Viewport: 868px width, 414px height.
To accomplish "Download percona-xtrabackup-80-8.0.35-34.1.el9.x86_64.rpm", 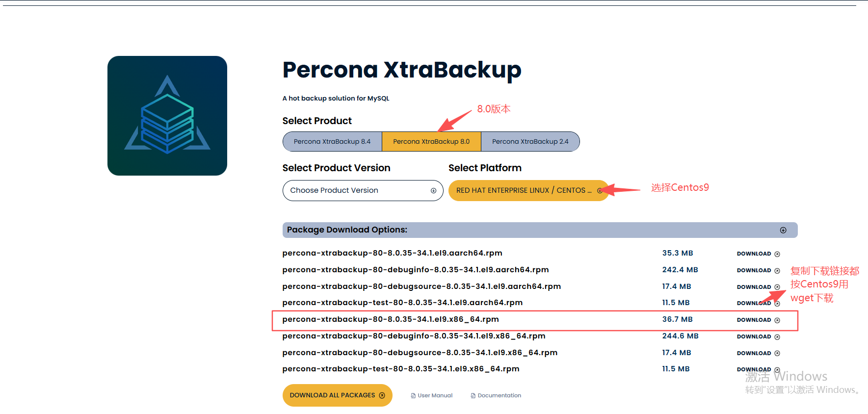I will click(x=758, y=320).
